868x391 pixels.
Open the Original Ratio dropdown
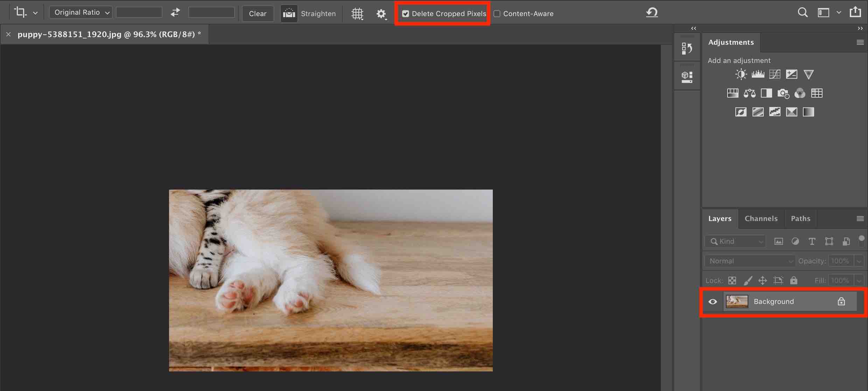81,13
